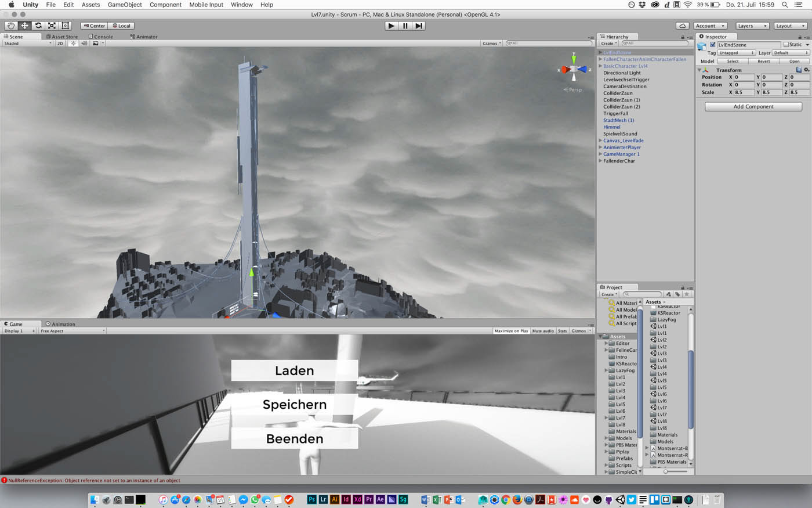Viewport: 812px width, 508px height.
Task: Switch to the Console tab
Action: pos(101,37)
